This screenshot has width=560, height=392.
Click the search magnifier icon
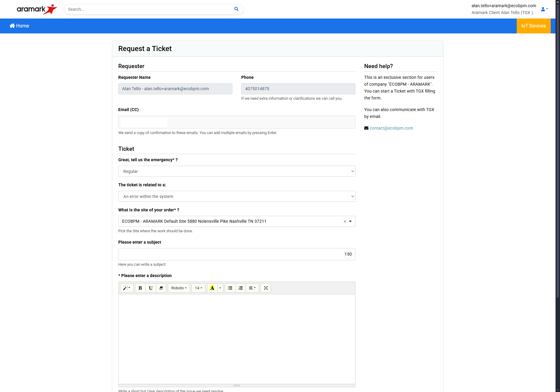click(236, 9)
